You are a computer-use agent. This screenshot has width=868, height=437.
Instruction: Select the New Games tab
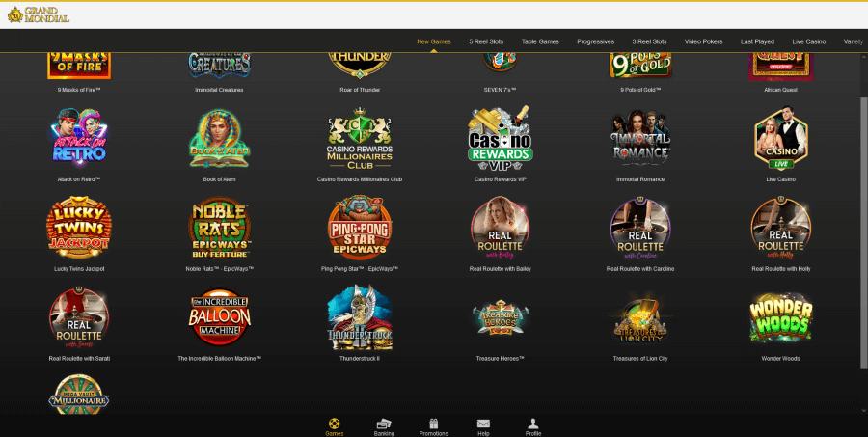coord(433,41)
